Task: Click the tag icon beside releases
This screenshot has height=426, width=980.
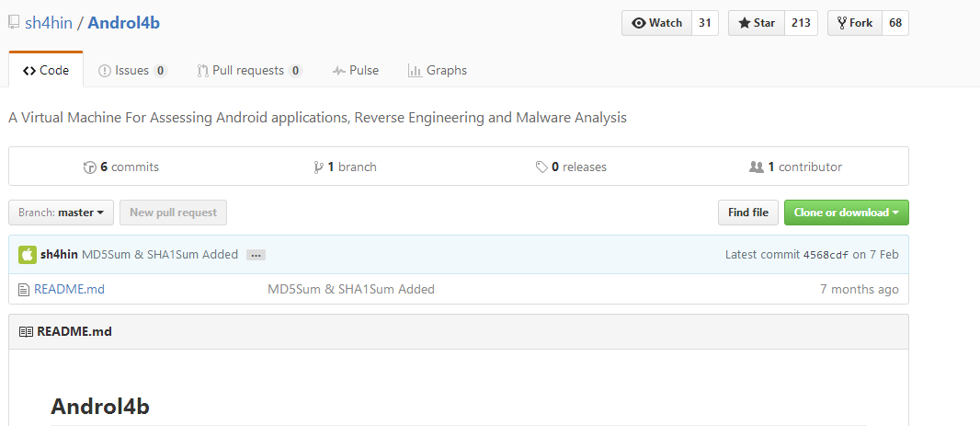Action: (x=541, y=167)
